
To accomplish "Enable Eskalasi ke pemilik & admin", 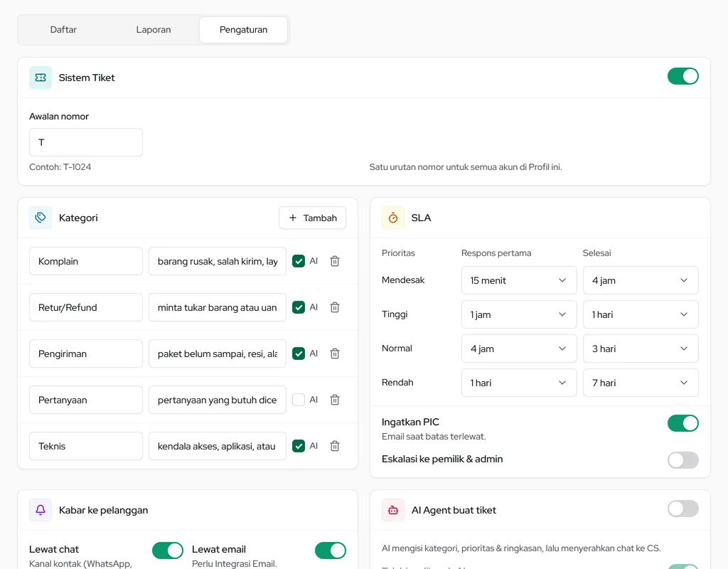I will pyautogui.click(x=683, y=460).
